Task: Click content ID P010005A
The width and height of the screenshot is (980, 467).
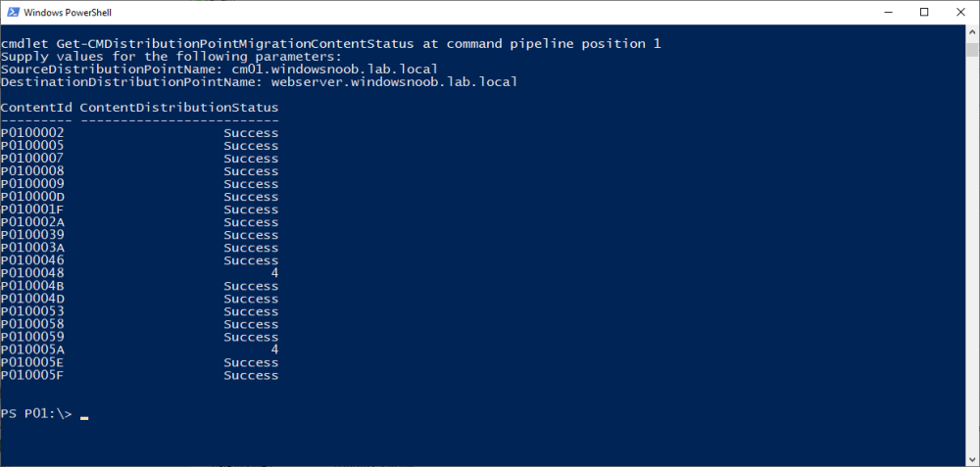Action: (x=32, y=350)
